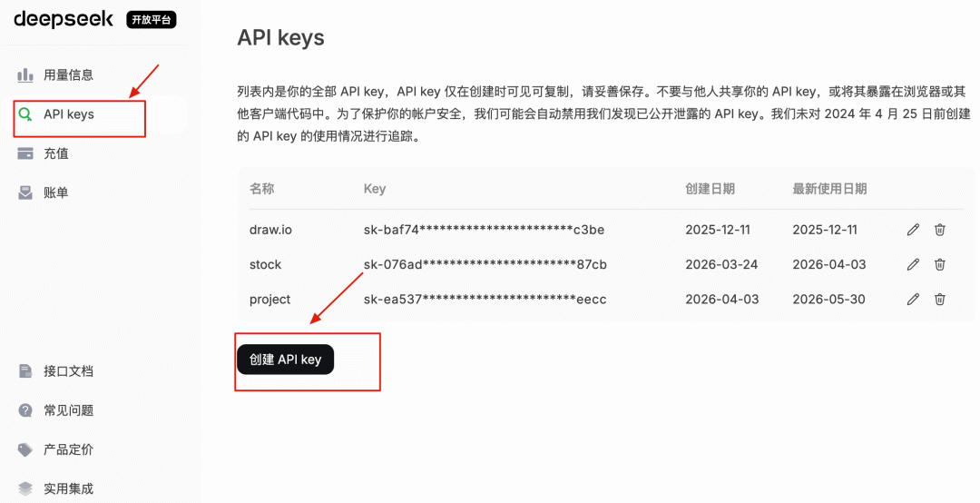Image resolution: width=980 pixels, height=503 pixels.
Task: Delete the draw.io API key
Action: click(x=939, y=230)
